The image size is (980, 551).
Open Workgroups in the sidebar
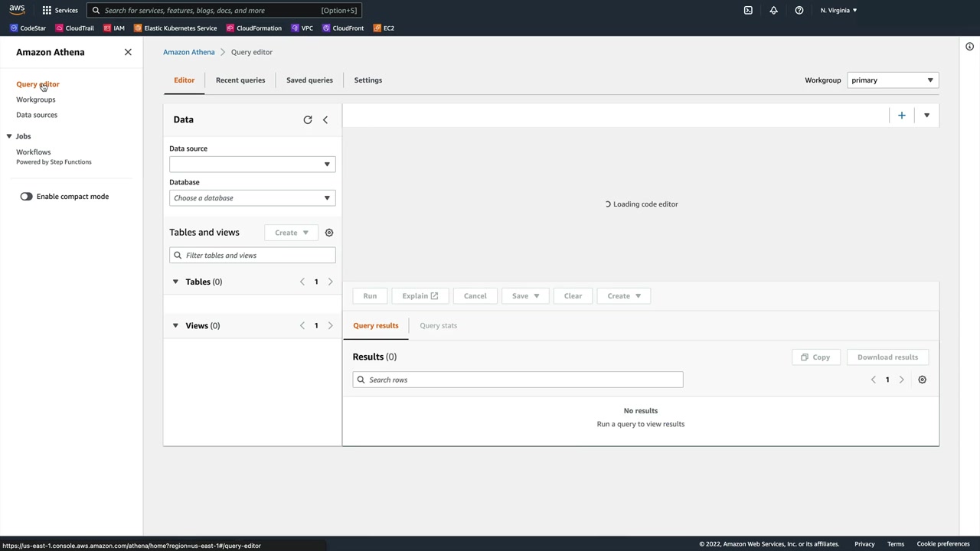[36, 99]
